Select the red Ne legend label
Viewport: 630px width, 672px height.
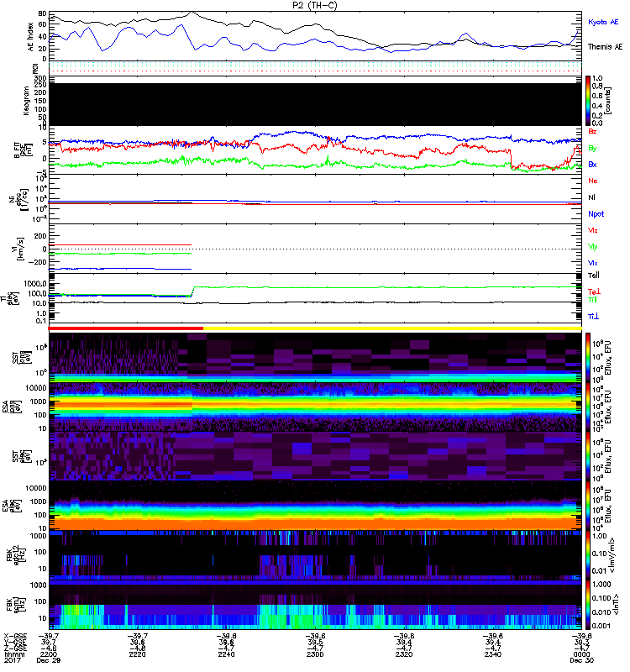[593, 181]
